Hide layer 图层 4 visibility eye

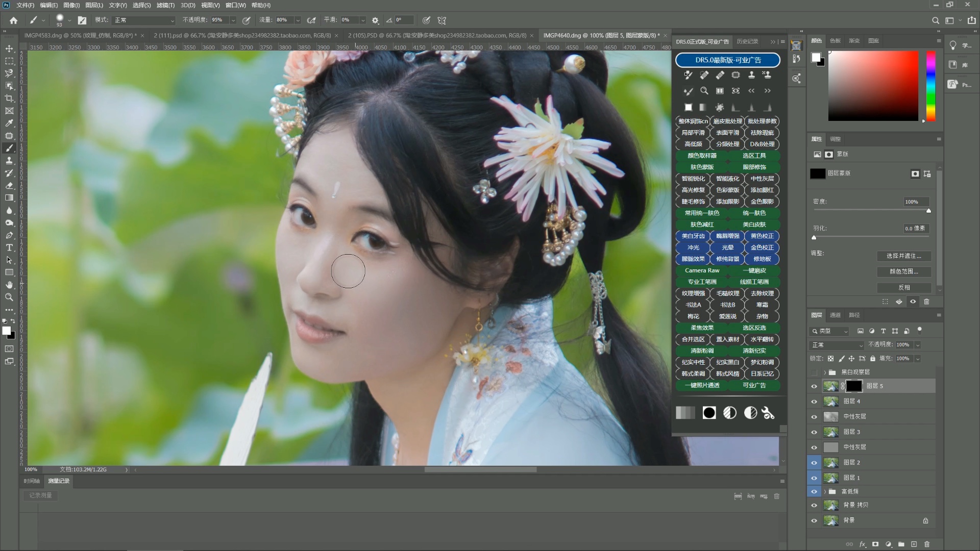814,402
